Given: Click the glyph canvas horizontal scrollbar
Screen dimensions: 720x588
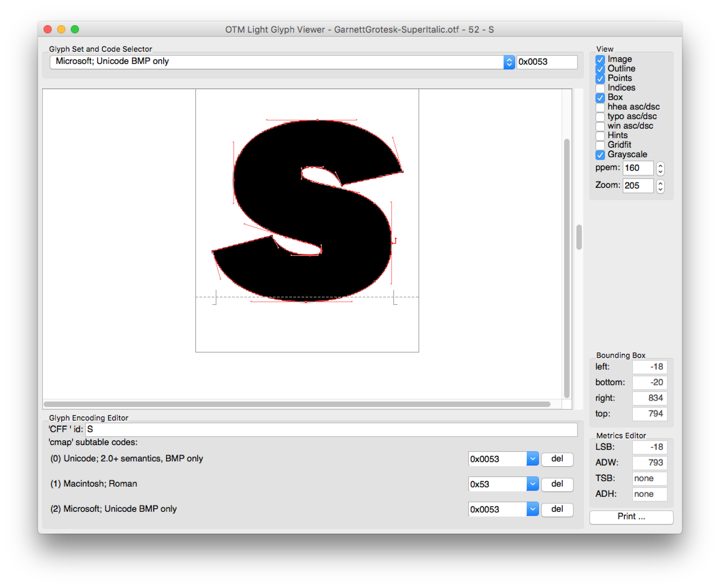Looking at the screenshot, I should coord(297,404).
